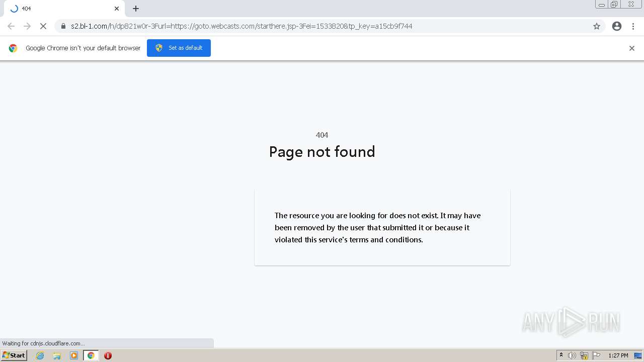Click the Show desktop button by the clock
Viewport: 644px width, 362px height.
coord(638,355)
